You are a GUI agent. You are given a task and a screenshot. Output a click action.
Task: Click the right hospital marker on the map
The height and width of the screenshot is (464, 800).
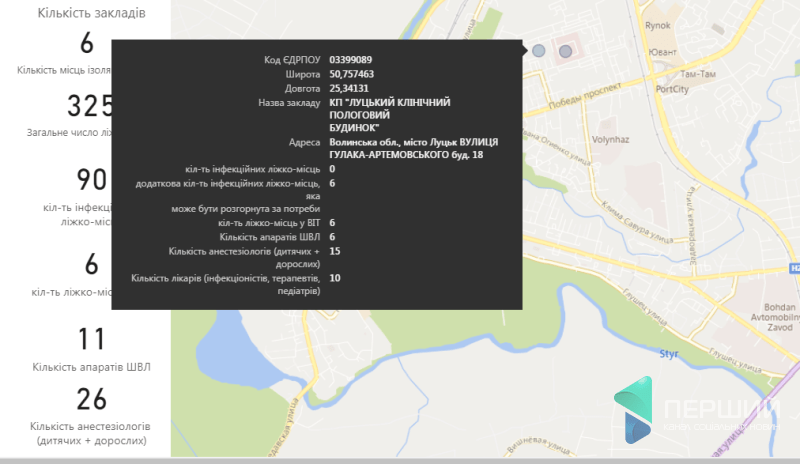pos(565,51)
